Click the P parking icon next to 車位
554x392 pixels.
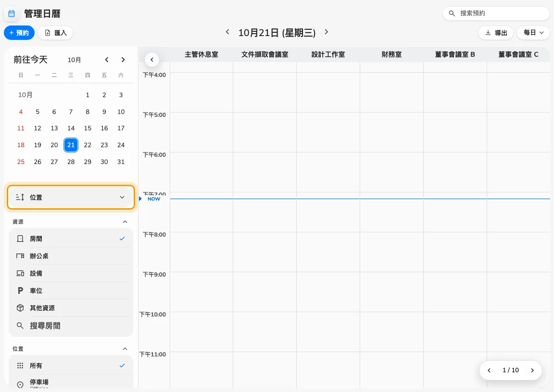click(x=20, y=291)
